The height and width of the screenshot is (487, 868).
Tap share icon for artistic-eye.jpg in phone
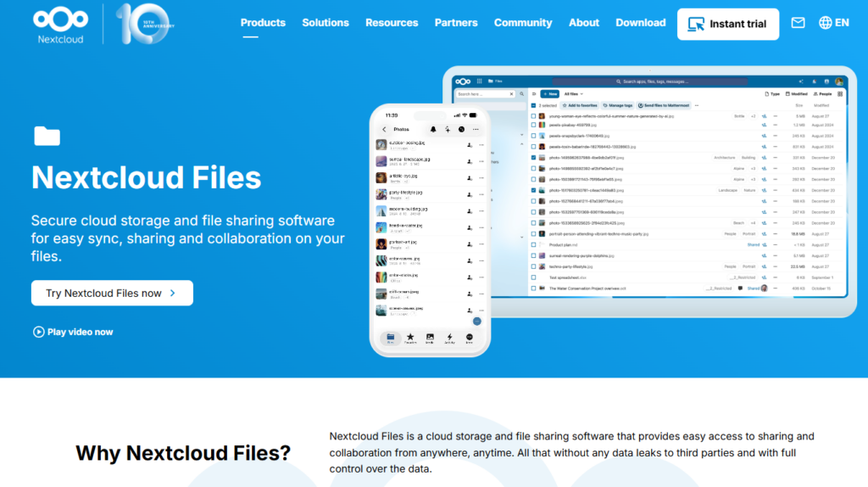tap(470, 178)
